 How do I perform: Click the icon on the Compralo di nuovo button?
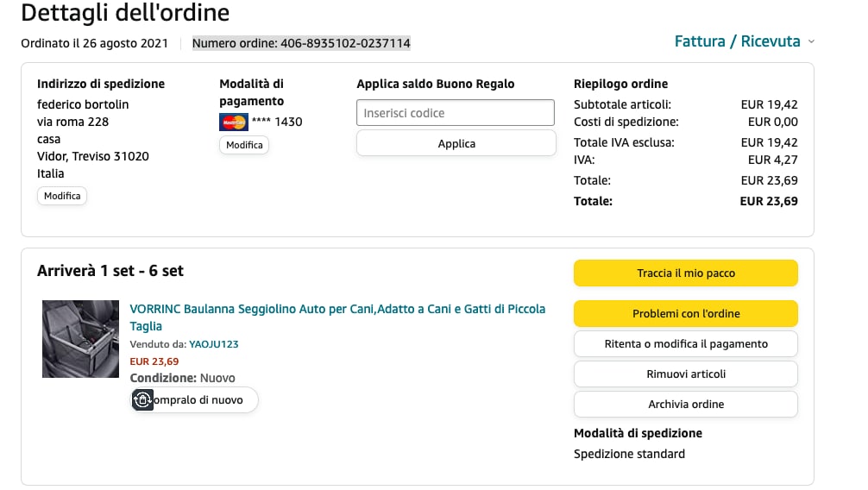[x=143, y=400]
